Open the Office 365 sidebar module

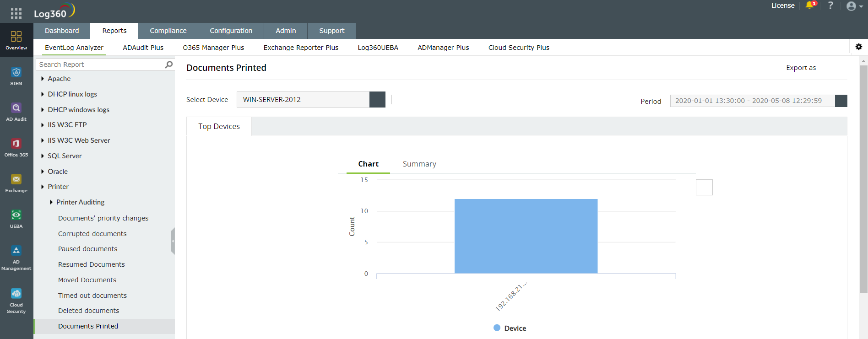(16, 148)
